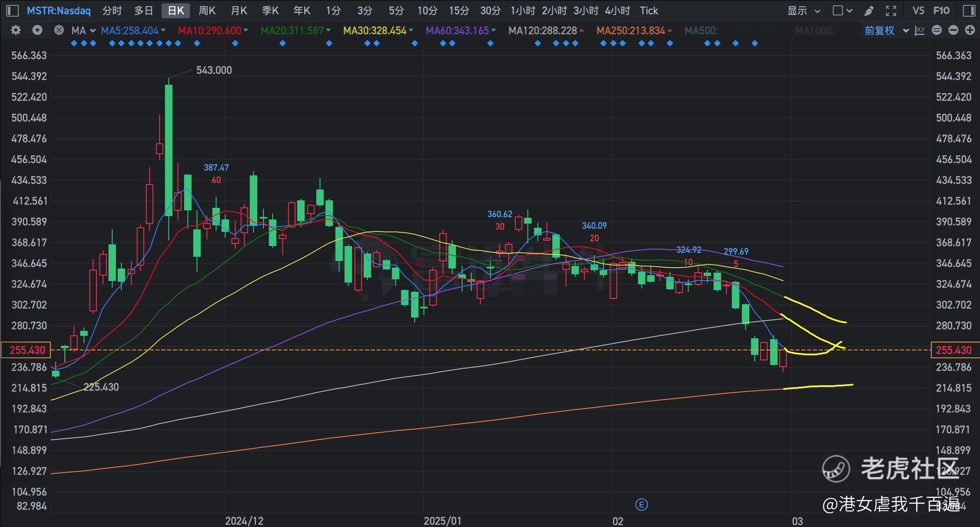Click the round collapse arrow beside the gear

(37, 30)
